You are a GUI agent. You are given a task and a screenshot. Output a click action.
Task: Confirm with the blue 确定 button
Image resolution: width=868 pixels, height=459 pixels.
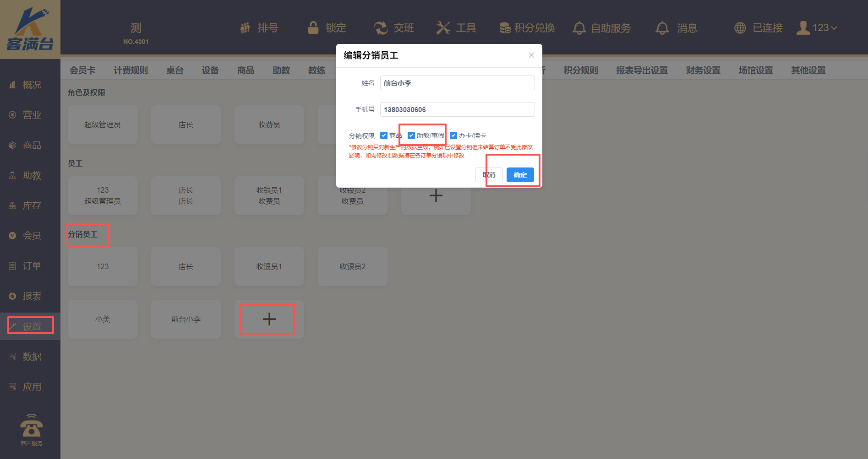pyautogui.click(x=520, y=175)
